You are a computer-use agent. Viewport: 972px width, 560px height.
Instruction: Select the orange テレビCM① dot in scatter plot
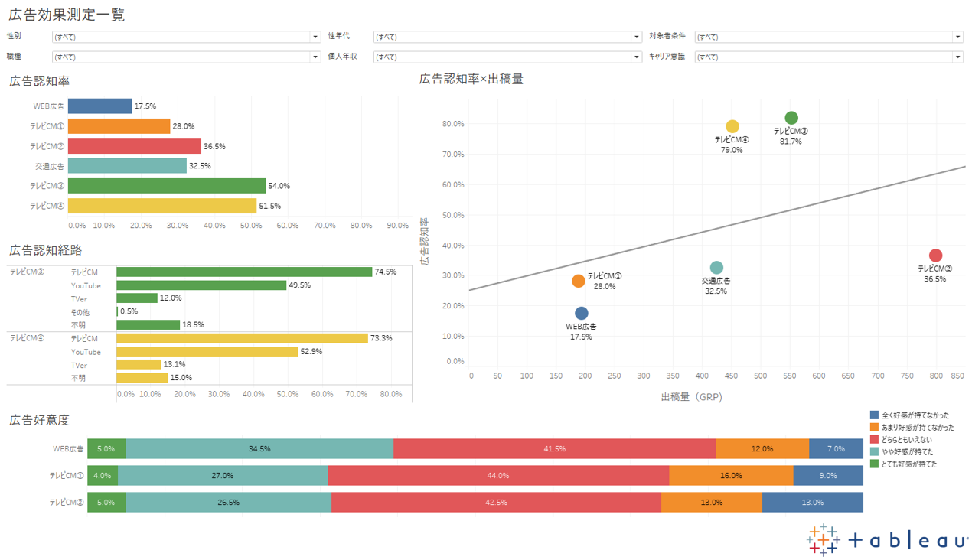tap(579, 281)
